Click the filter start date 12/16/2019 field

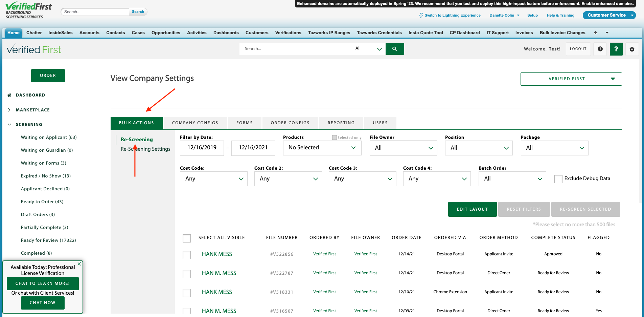coord(202,148)
